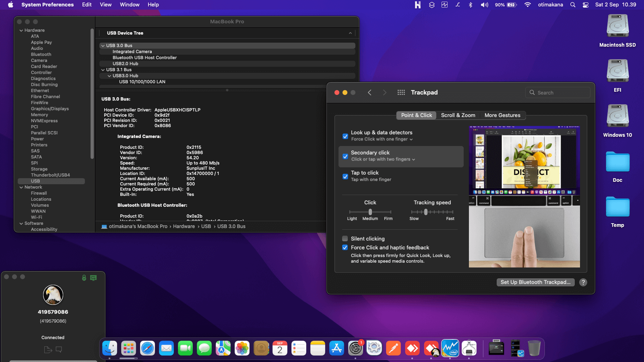Switch to Scroll & Zoom tab
Screen dimensions: 644x362
pyautogui.click(x=458, y=115)
